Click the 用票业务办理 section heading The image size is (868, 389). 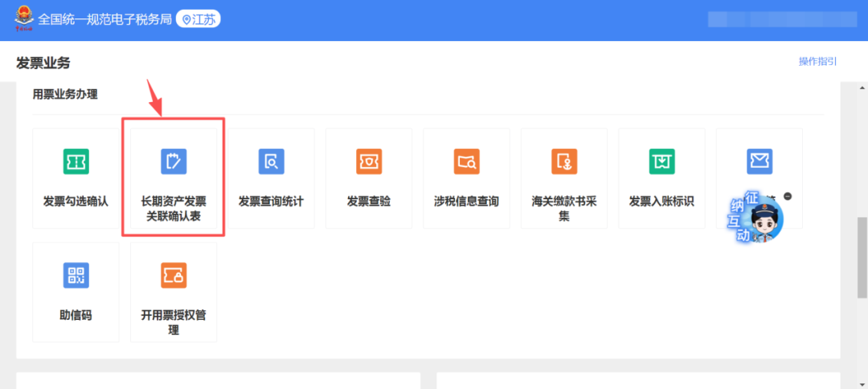[x=64, y=94]
